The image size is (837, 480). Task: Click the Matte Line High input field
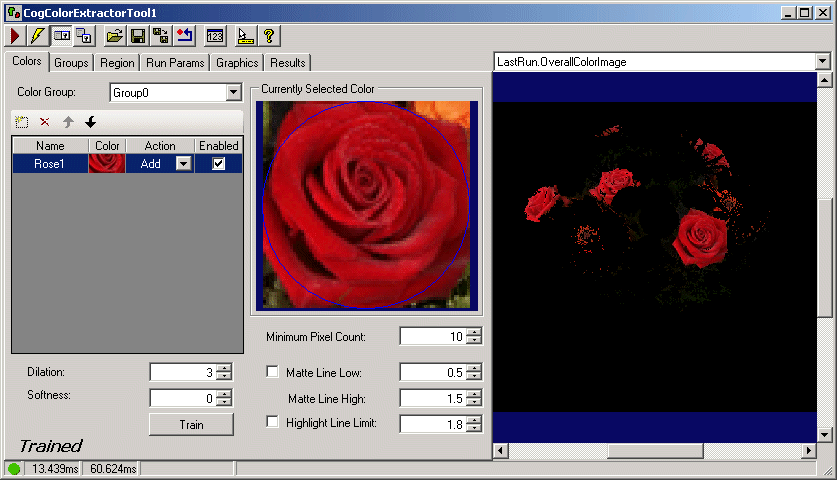(433, 398)
